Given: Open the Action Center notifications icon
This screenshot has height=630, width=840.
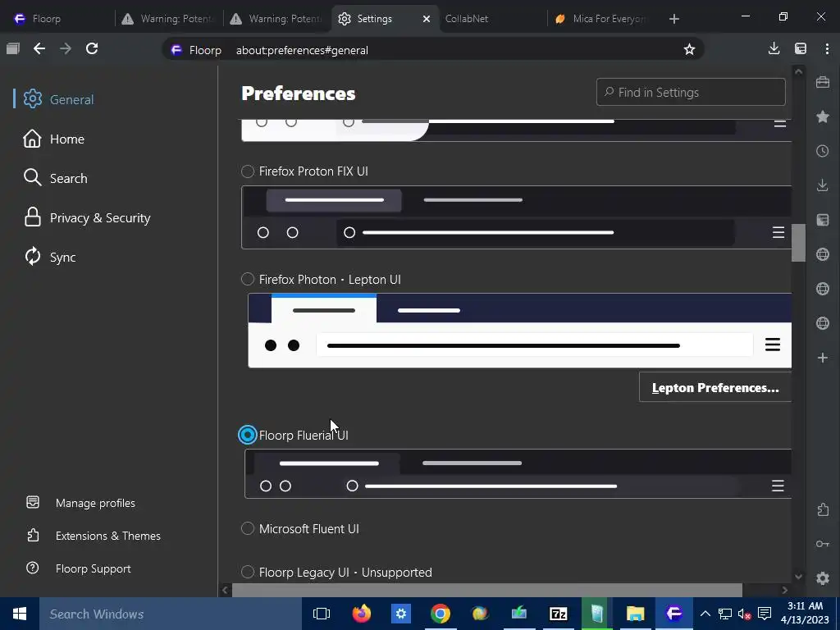Looking at the screenshot, I should [x=765, y=614].
